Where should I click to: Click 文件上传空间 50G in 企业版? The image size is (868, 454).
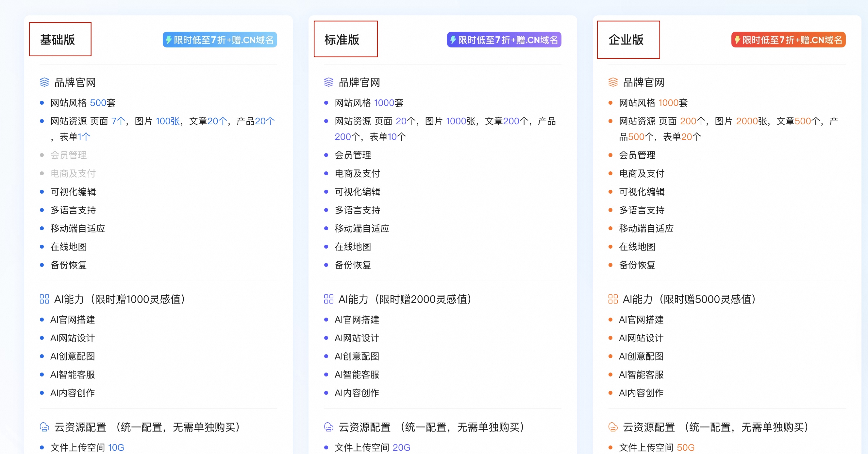pos(656,447)
